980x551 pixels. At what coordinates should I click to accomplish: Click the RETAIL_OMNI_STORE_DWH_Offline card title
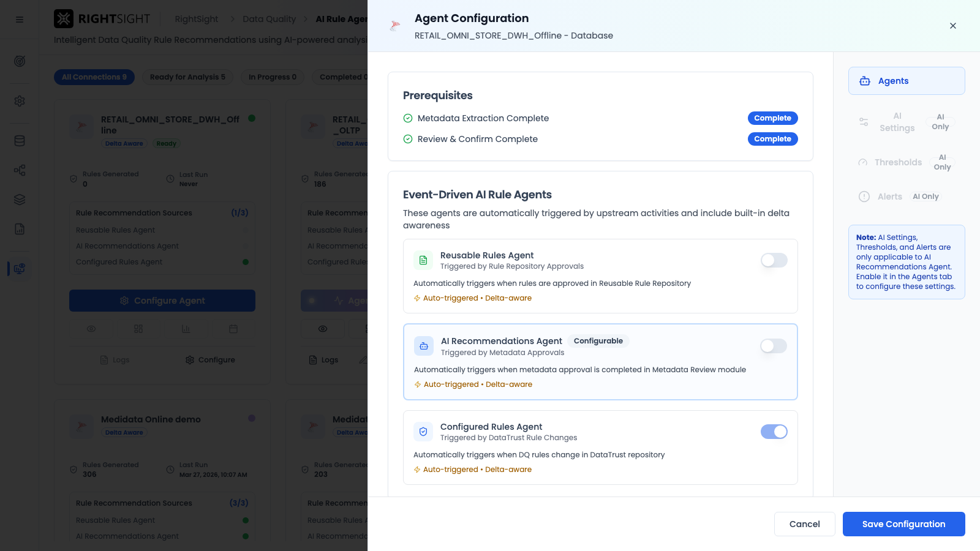click(170, 125)
